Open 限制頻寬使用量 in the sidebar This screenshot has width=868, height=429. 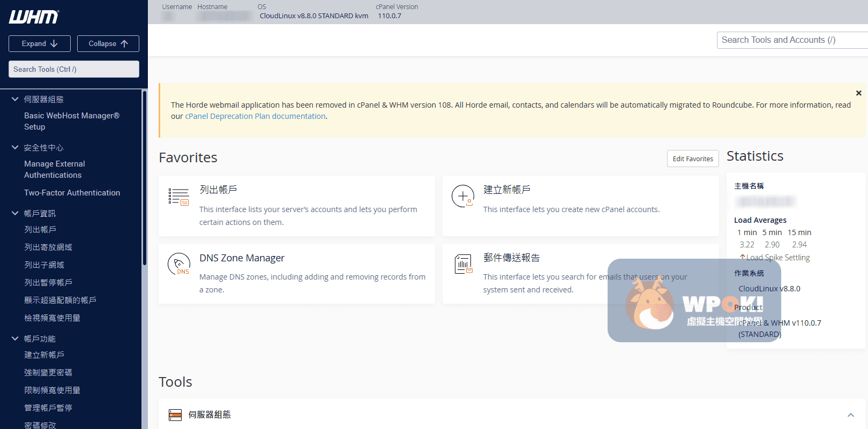(x=52, y=390)
